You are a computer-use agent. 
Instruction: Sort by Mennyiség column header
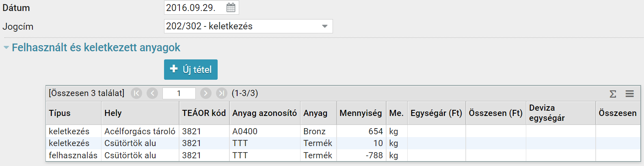[361, 113]
